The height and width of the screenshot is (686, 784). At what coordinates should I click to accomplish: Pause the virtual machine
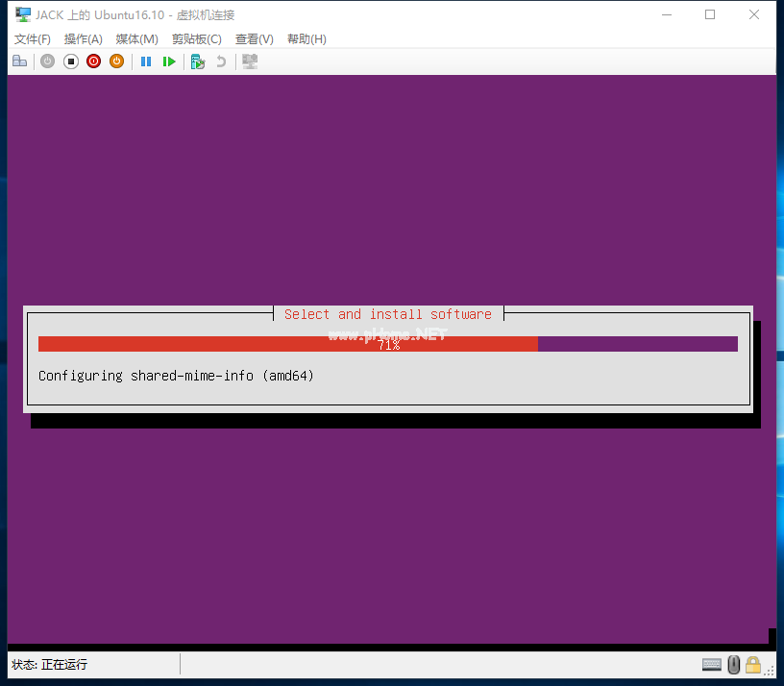(x=146, y=61)
